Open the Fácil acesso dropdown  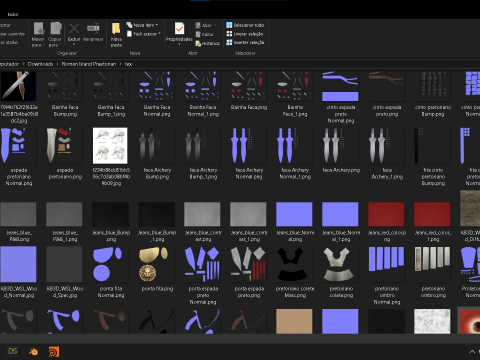[x=143, y=34]
